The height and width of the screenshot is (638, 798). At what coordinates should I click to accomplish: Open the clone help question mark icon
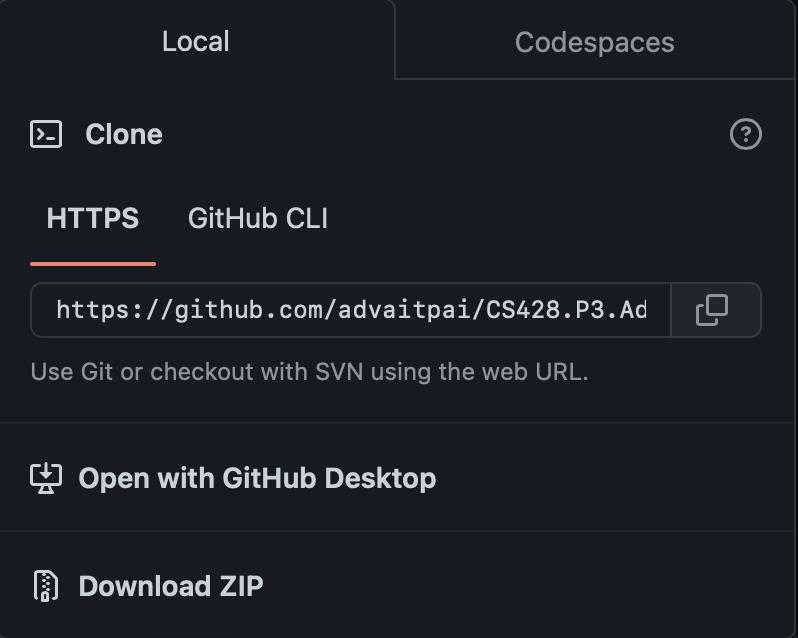click(x=746, y=134)
